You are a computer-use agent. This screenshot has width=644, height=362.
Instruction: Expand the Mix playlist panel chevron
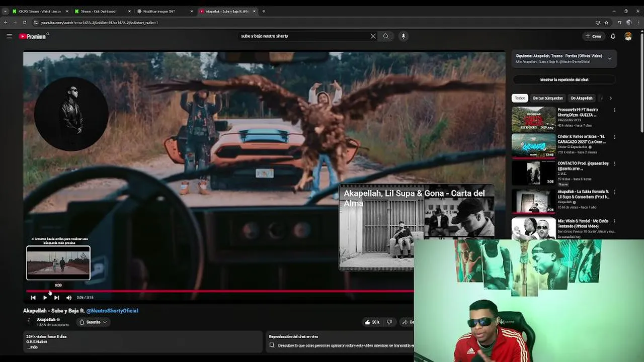610,59
